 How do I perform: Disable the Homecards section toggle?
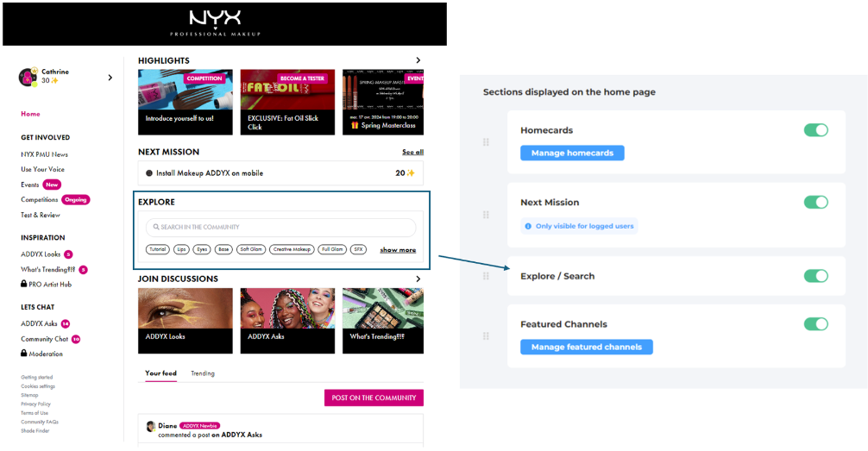[x=815, y=130]
